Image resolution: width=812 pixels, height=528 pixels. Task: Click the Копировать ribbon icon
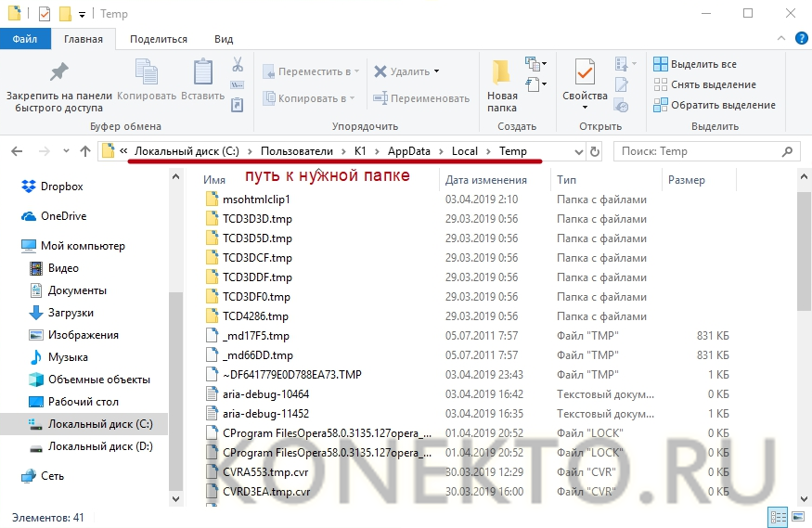click(147, 71)
